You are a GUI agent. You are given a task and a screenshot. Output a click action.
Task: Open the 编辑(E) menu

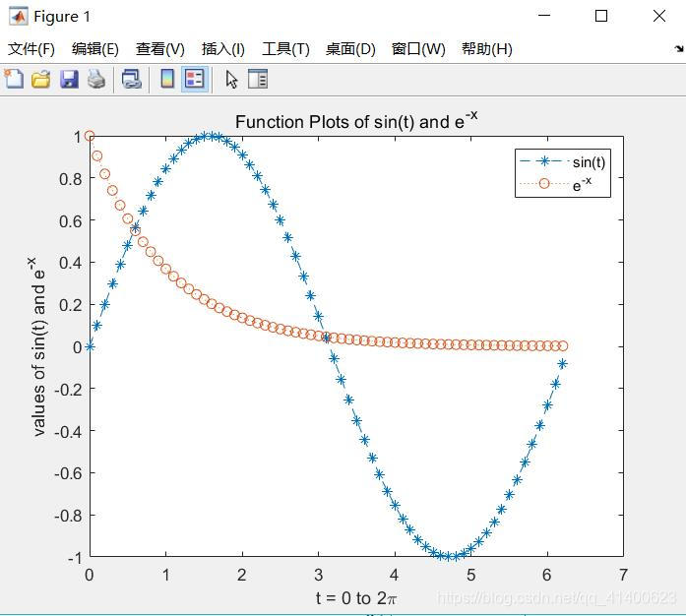pos(94,49)
